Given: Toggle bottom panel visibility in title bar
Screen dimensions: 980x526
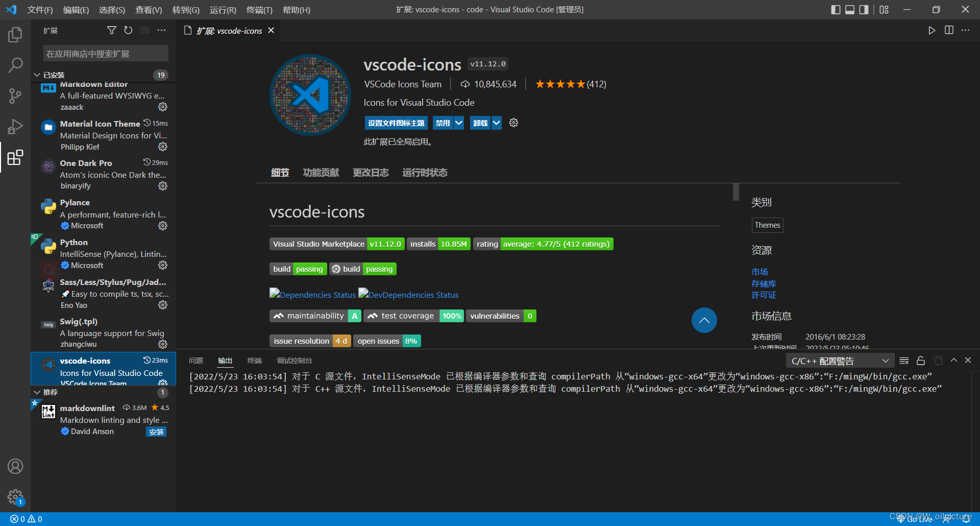Looking at the screenshot, I should click(850, 10).
